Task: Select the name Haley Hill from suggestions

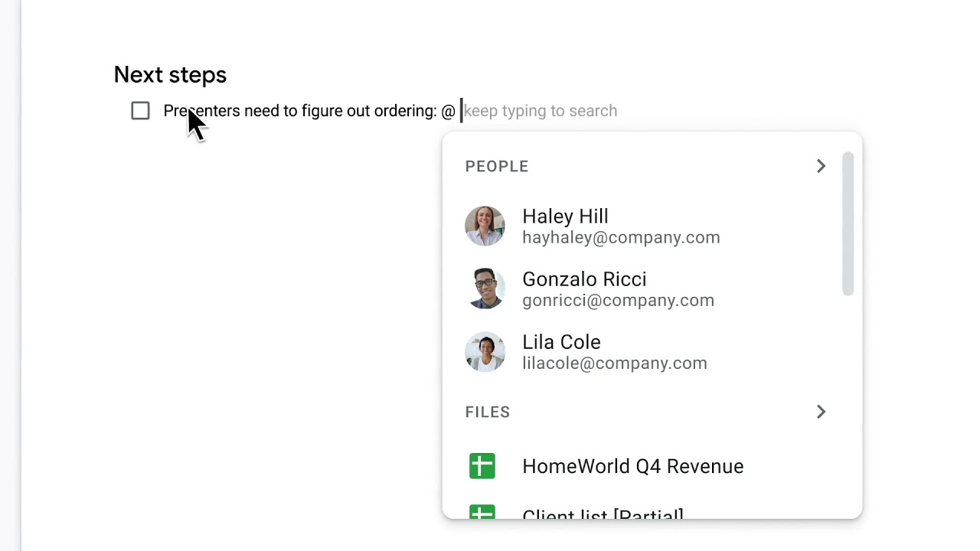Action: coord(565,217)
